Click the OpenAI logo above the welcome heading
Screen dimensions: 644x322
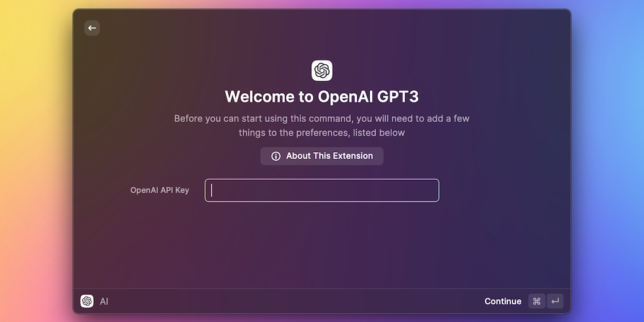[x=322, y=70]
